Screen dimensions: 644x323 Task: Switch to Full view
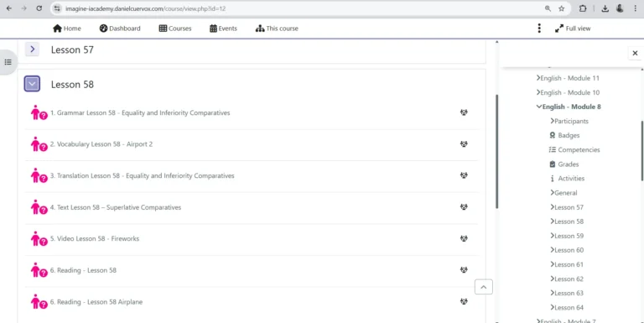573,29
